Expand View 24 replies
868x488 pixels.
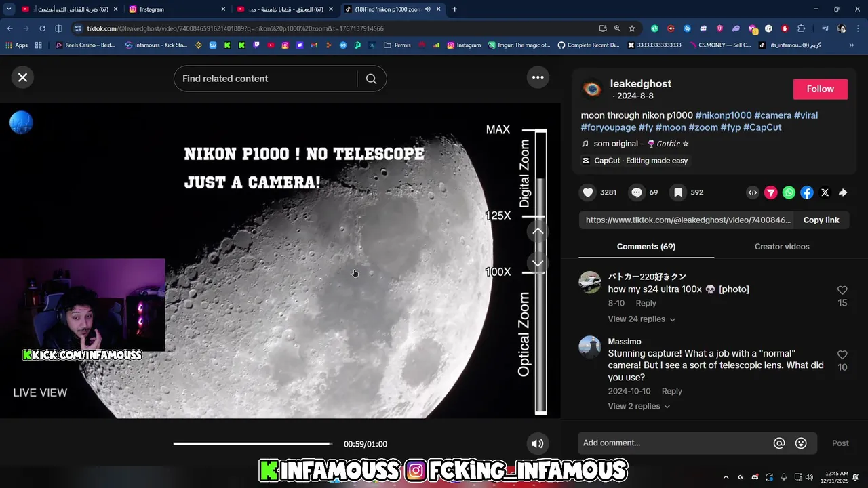642,319
